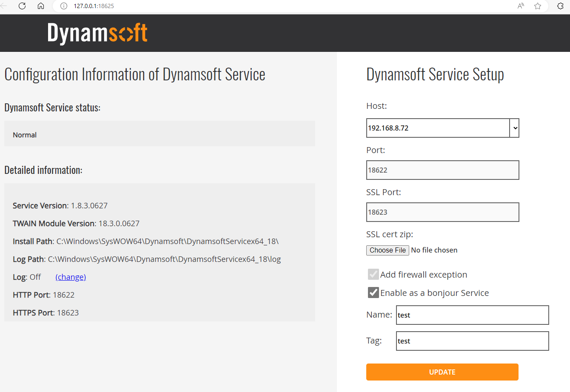Open the (change) link next to Log
This screenshot has width=570, height=392.
click(x=71, y=277)
